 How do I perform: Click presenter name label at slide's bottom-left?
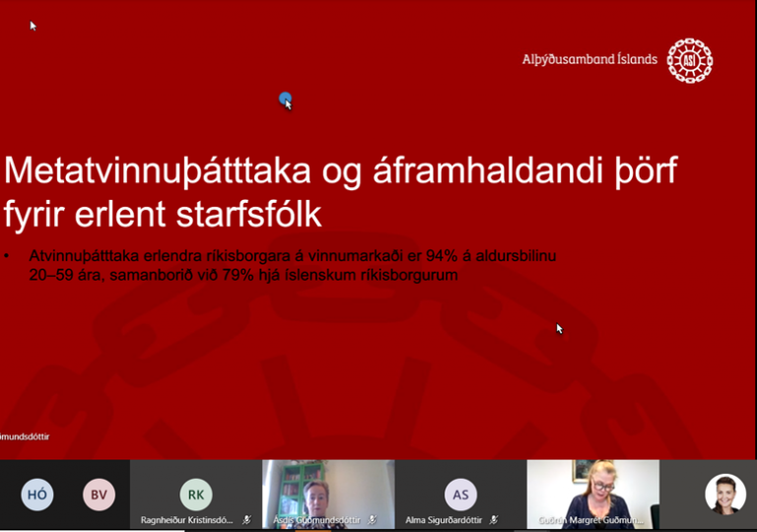26,436
